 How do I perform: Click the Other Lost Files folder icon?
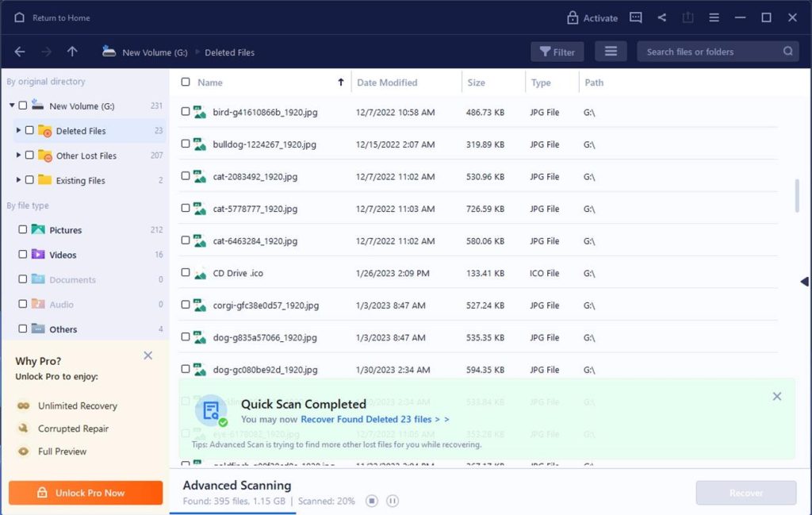(x=45, y=156)
